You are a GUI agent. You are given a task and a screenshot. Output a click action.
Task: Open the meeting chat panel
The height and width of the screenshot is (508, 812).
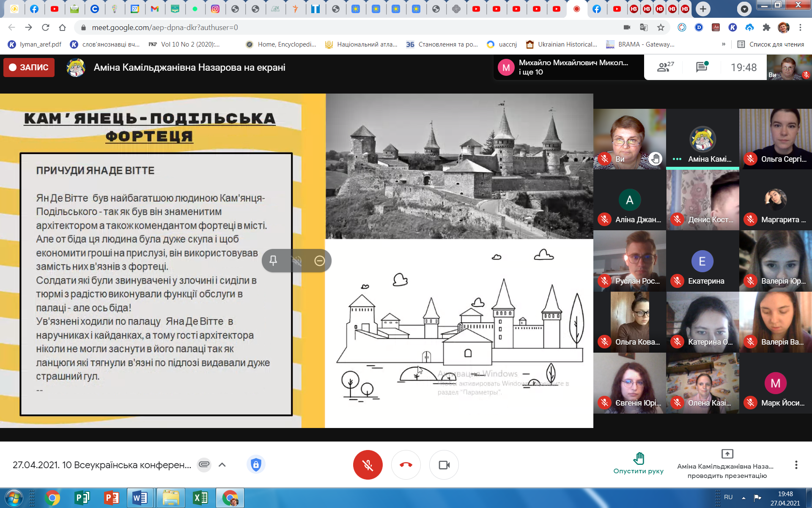[x=702, y=67]
